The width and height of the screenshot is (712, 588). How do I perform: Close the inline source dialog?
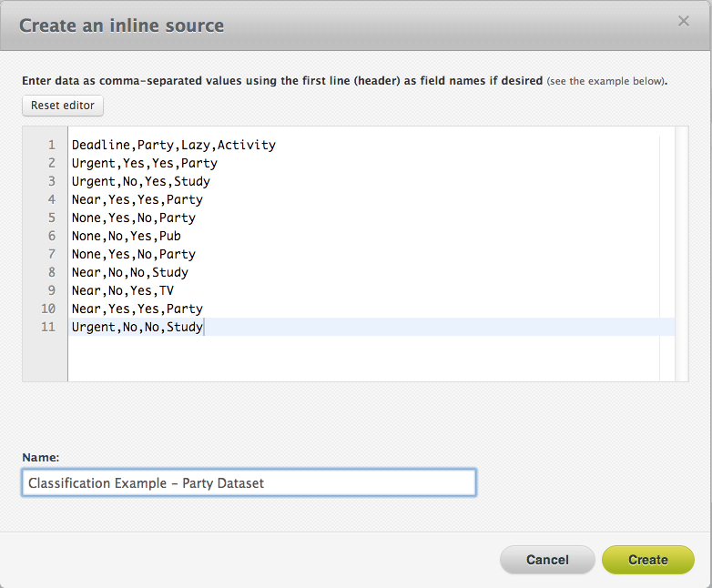pos(684,21)
